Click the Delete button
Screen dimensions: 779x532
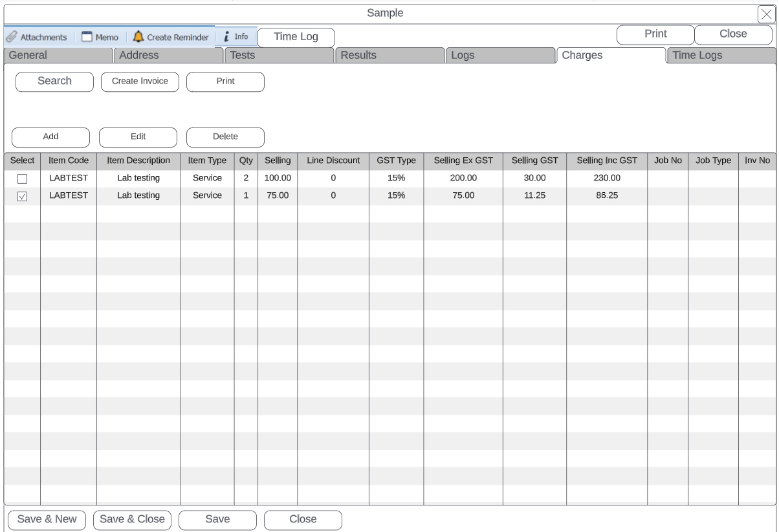[225, 137]
